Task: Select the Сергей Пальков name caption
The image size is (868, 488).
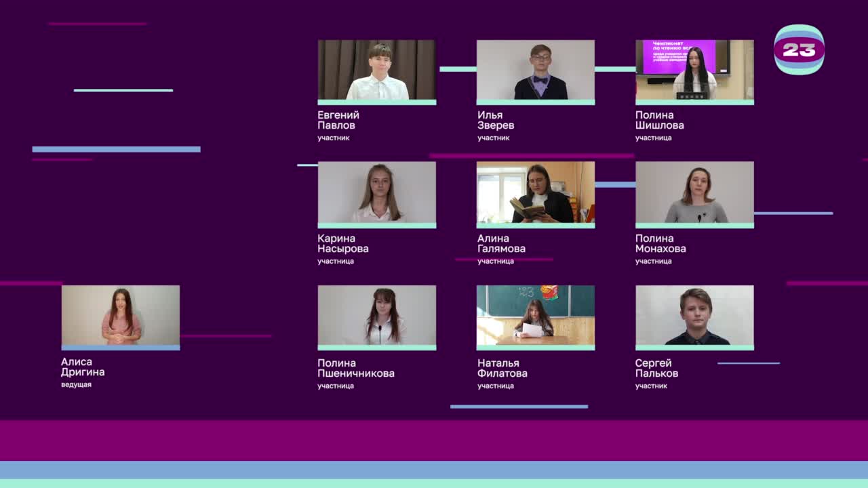Action: [656, 368]
